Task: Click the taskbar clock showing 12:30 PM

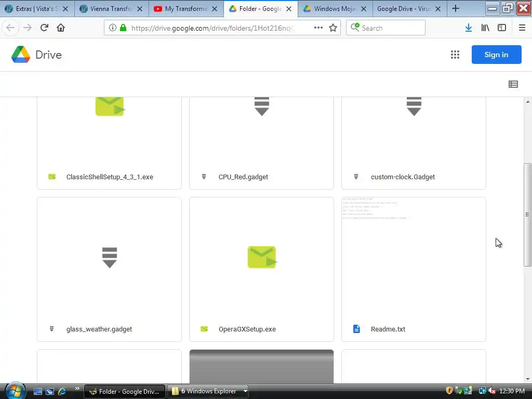Action: [512, 391]
